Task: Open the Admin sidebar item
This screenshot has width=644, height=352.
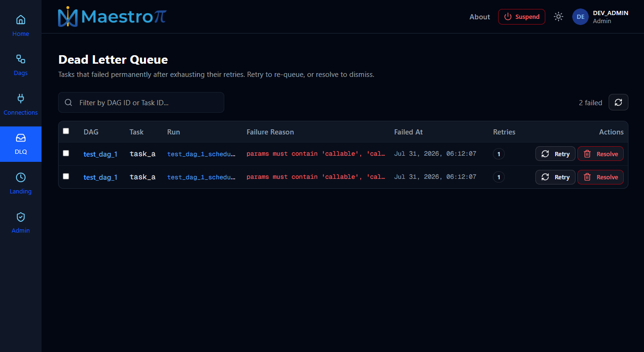Action: [21, 223]
